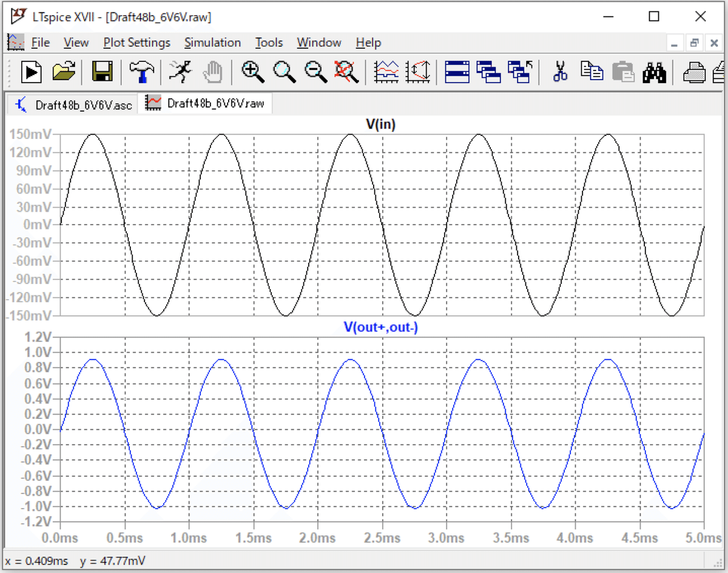
Task: Click the -150mV axis label
Action: tap(28, 316)
